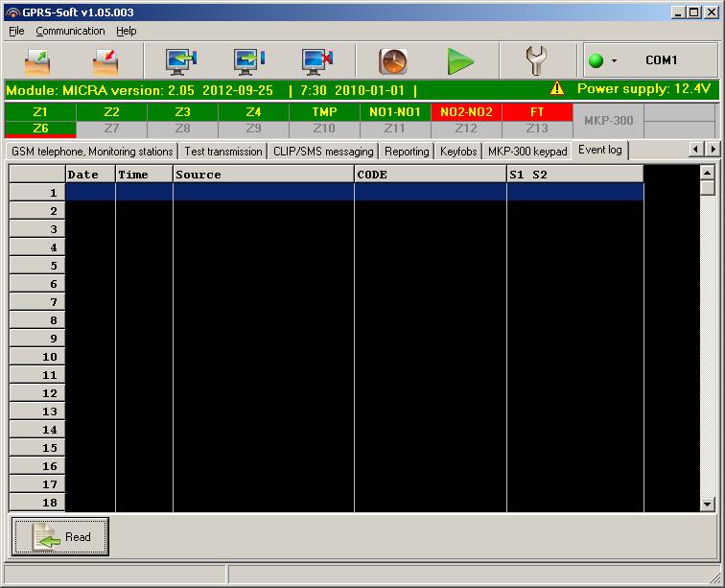Click the Read button
725x588 pixels.
point(60,536)
